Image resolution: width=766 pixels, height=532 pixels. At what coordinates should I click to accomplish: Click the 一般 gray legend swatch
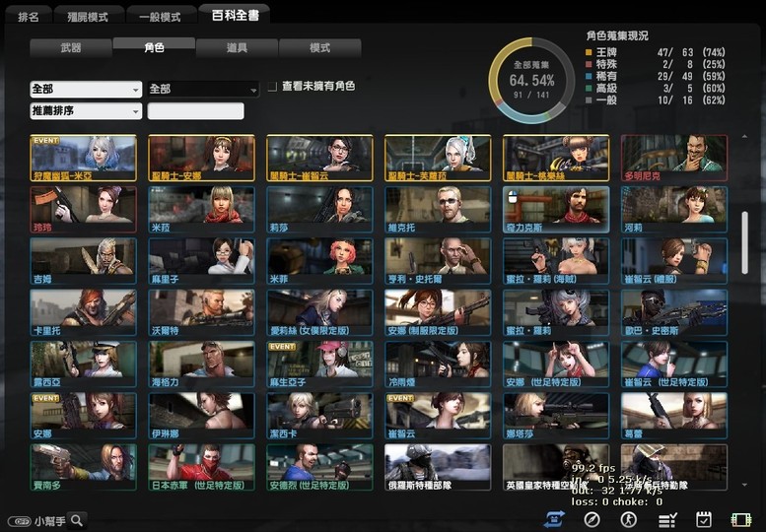pyautogui.click(x=589, y=100)
